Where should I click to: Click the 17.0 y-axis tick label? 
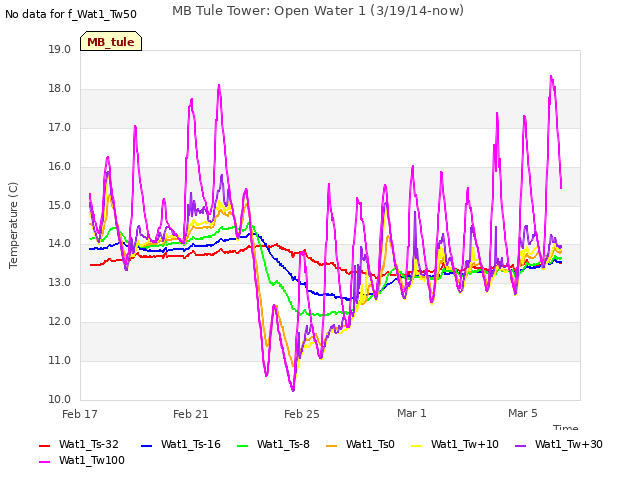pos(60,128)
